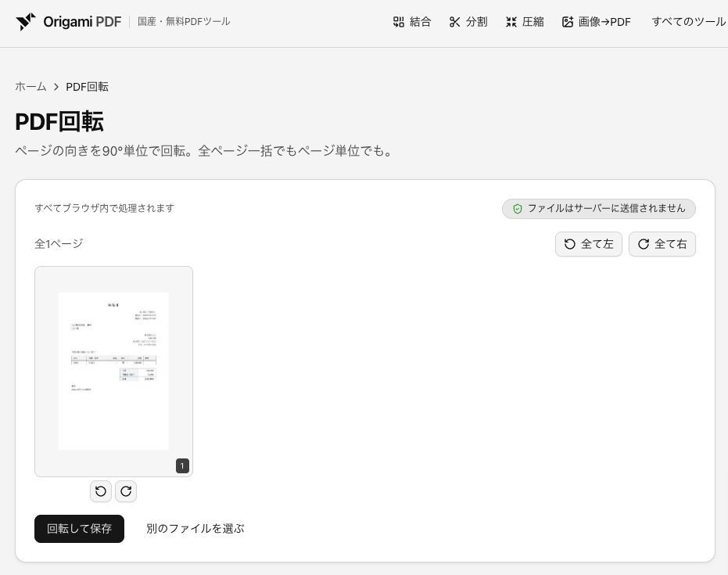Click すべてブラウザ内で処理されます text
This screenshot has height=575, width=728.
click(105, 208)
